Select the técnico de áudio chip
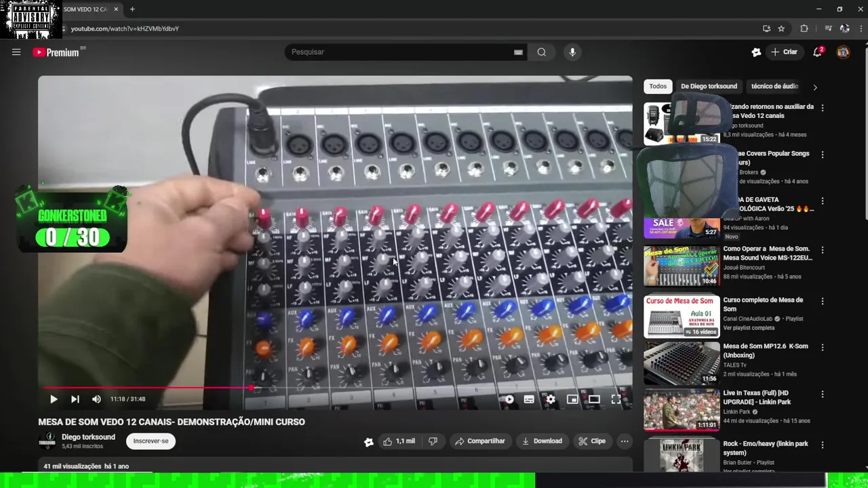This screenshot has height=488, width=868. [774, 87]
